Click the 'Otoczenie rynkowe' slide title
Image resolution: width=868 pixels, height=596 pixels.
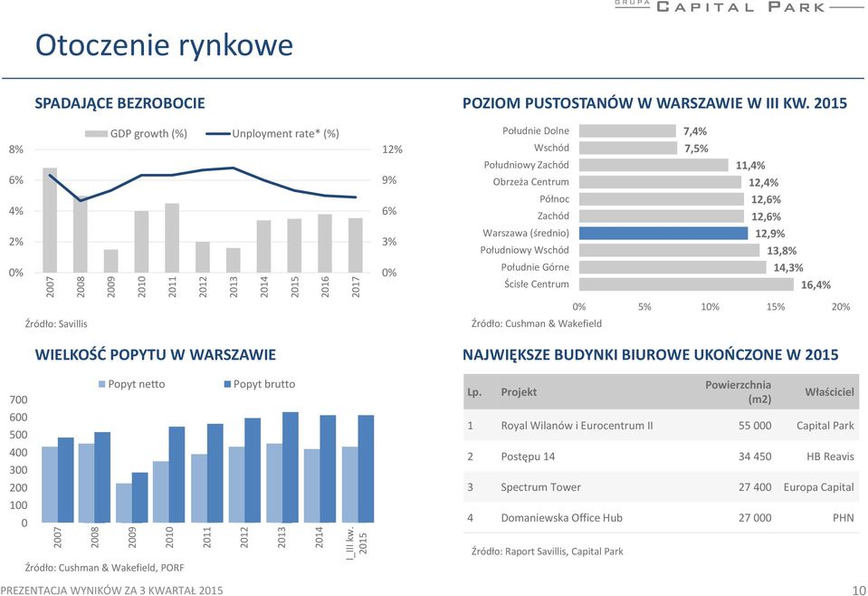click(164, 45)
